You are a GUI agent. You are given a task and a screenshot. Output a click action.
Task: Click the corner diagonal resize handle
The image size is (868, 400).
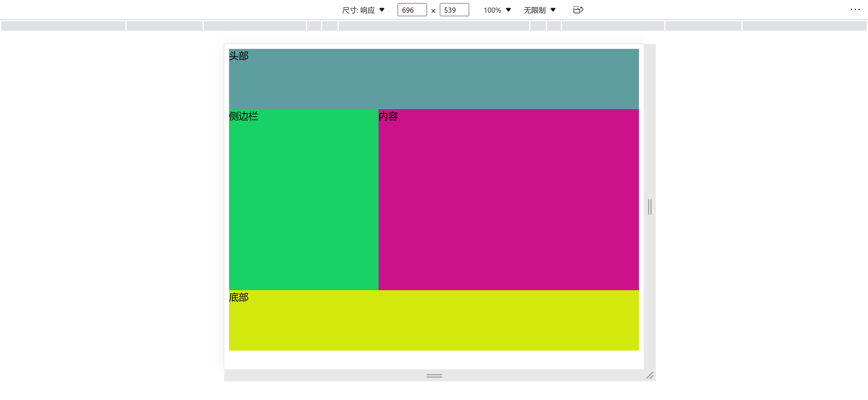click(x=650, y=375)
